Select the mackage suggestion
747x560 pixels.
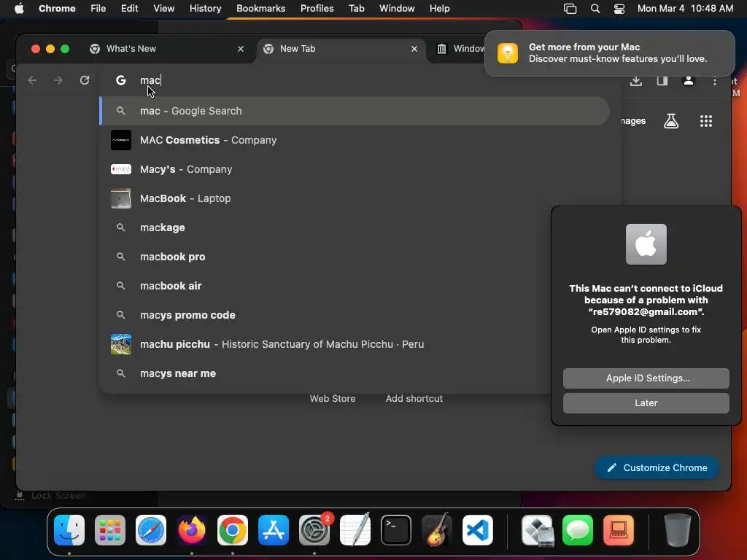pos(326,227)
